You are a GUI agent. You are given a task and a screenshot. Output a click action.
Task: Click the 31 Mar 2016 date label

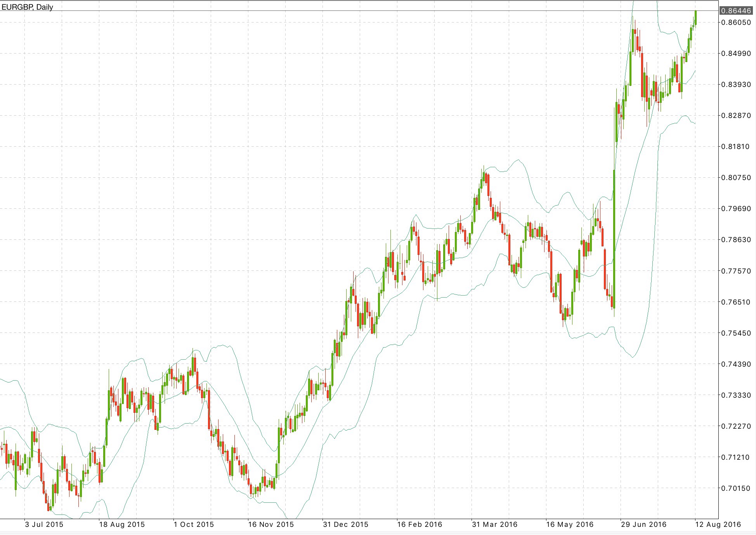point(494,525)
